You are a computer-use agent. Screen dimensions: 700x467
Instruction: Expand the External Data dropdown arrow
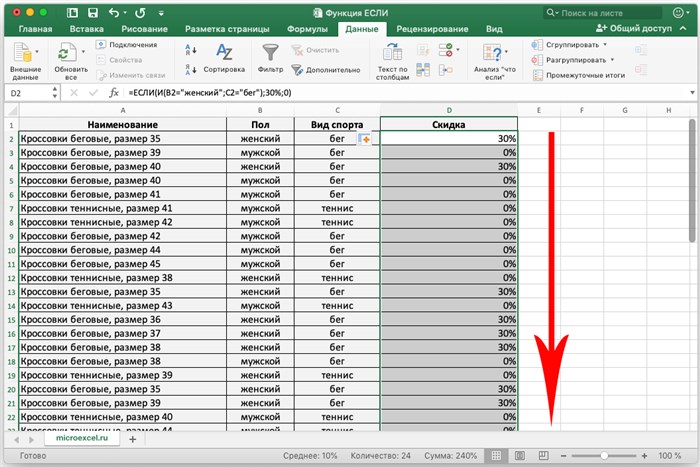click(x=37, y=51)
